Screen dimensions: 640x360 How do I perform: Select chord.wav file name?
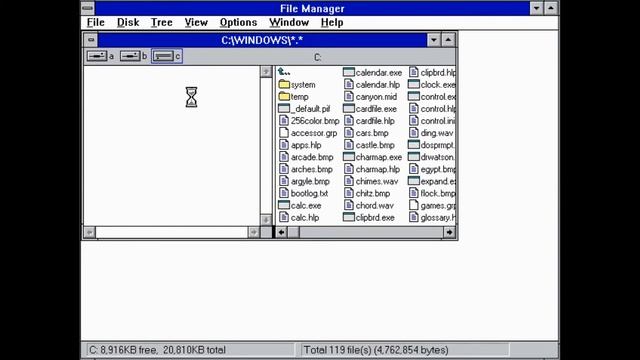[375, 205]
